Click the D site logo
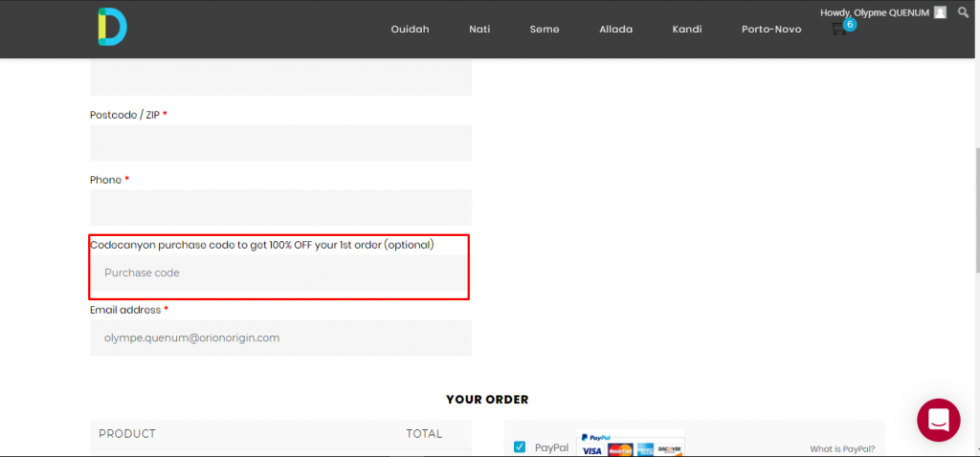 click(112, 27)
